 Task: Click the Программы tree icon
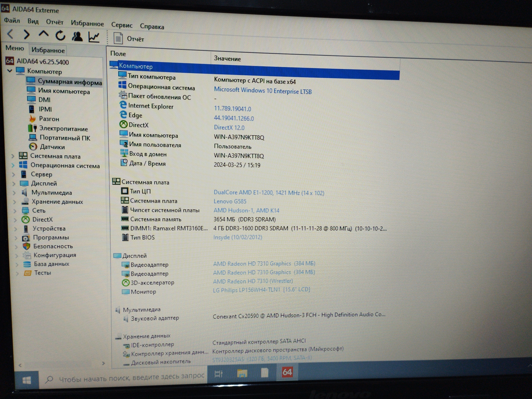tap(26, 238)
